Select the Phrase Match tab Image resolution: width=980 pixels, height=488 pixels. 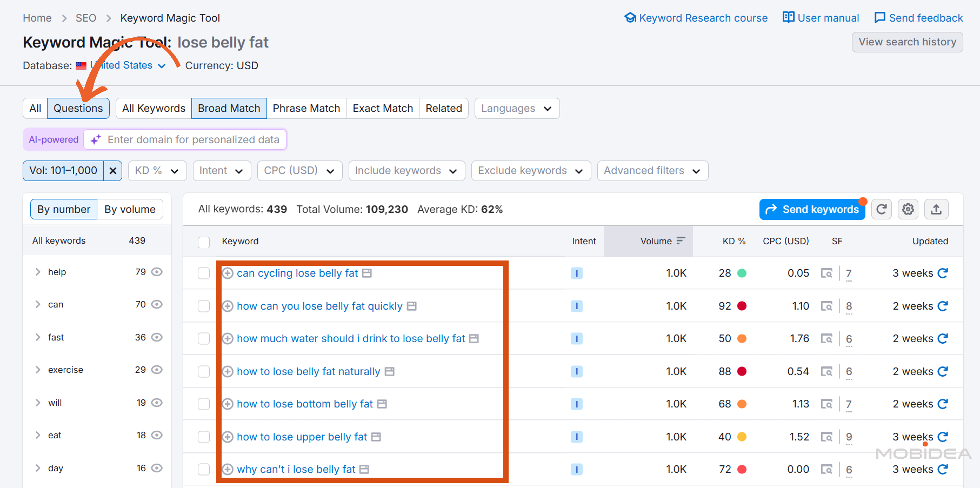coord(306,109)
